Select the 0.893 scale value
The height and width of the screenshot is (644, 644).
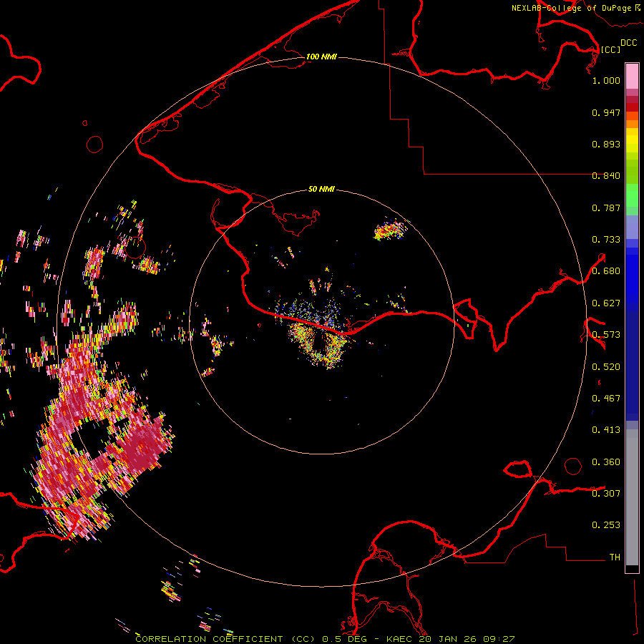[x=606, y=144]
